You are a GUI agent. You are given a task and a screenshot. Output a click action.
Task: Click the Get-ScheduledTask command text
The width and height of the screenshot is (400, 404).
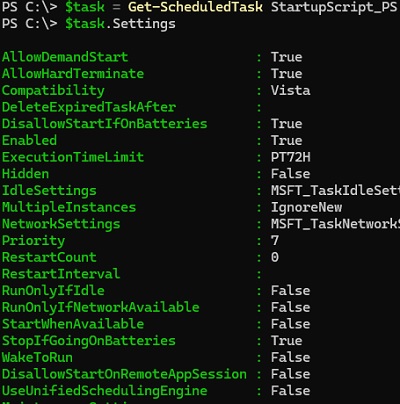(195, 7)
